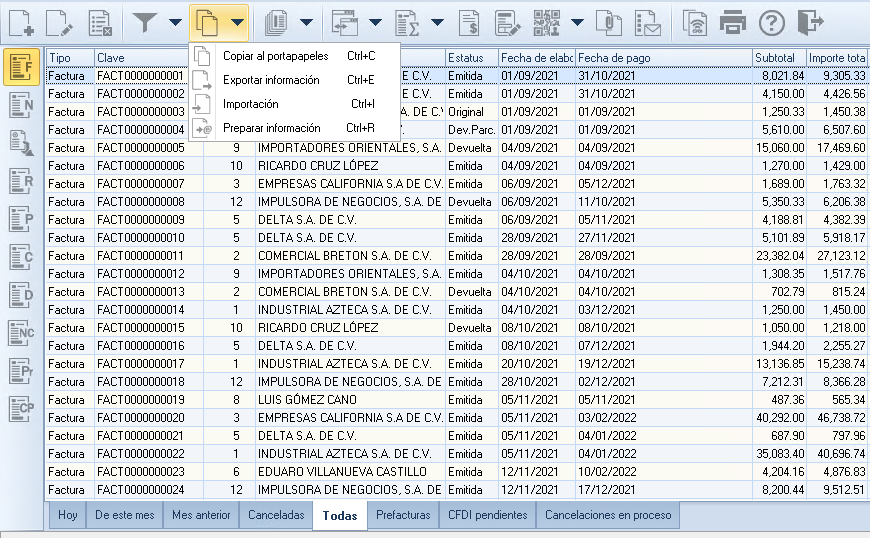The width and height of the screenshot is (870, 538).
Task: Click the new document icon with plus
Action: click(x=21, y=23)
